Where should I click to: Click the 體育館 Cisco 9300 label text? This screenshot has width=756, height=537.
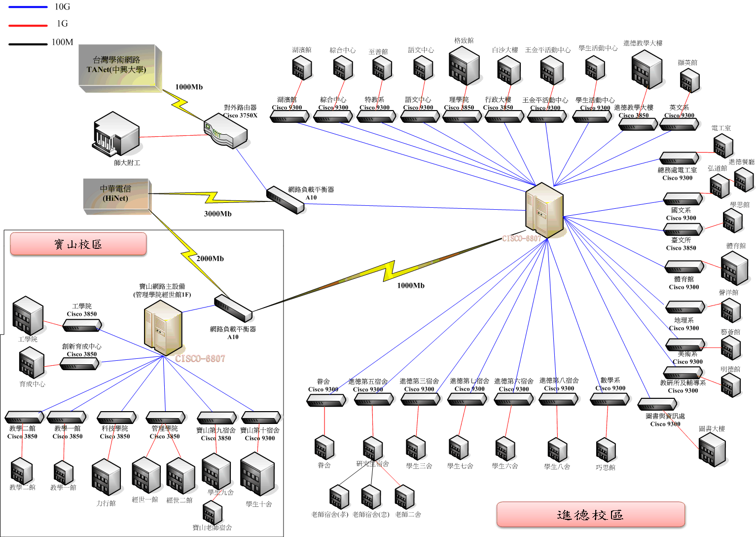tap(684, 283)
